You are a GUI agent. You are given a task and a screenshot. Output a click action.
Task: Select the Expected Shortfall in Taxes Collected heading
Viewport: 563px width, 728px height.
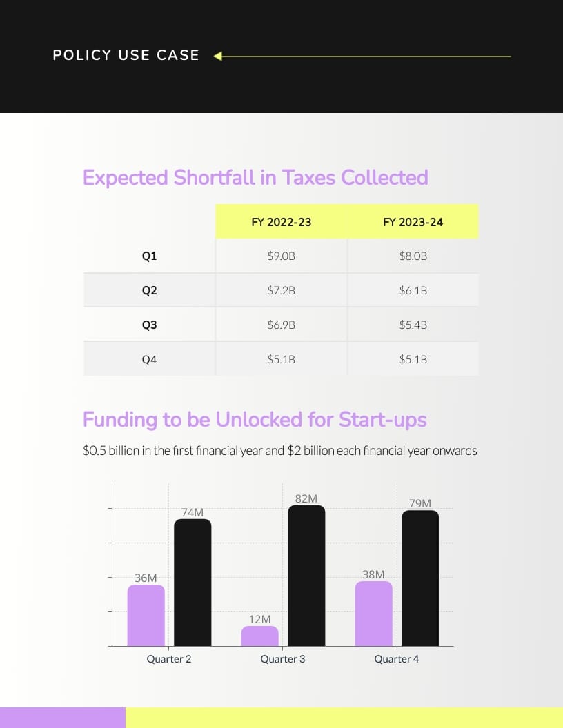tap(255, 178)
